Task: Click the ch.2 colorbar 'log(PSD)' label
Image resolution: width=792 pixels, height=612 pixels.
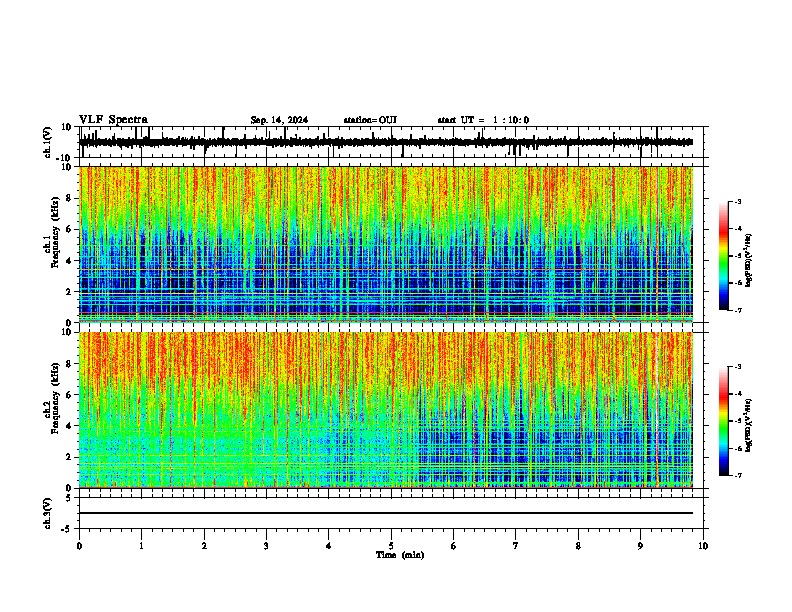Action: point(748,425)
